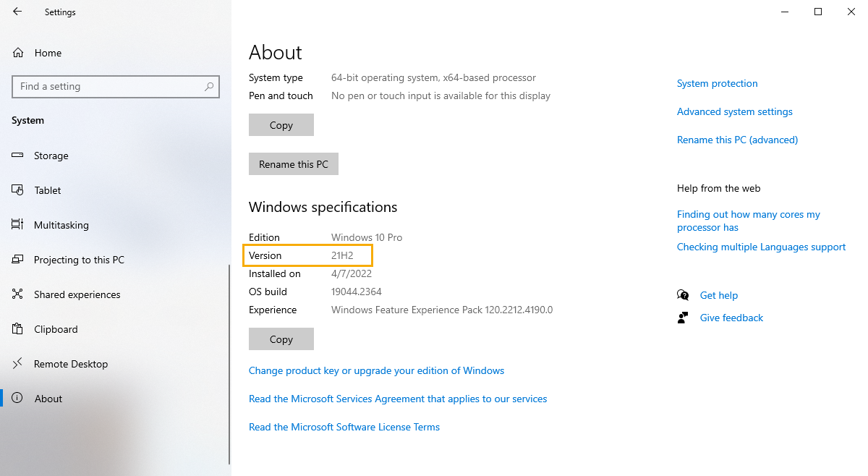Minimize the Settings window
Image resolution: width=868 pixels, height=476 pixels.
click(x=785, y=12)
